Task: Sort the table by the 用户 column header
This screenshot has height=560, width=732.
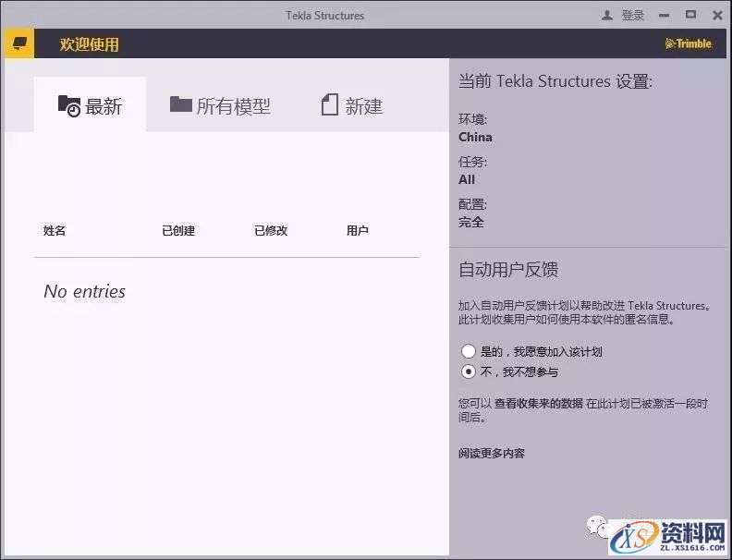Action: pos(358,230)
